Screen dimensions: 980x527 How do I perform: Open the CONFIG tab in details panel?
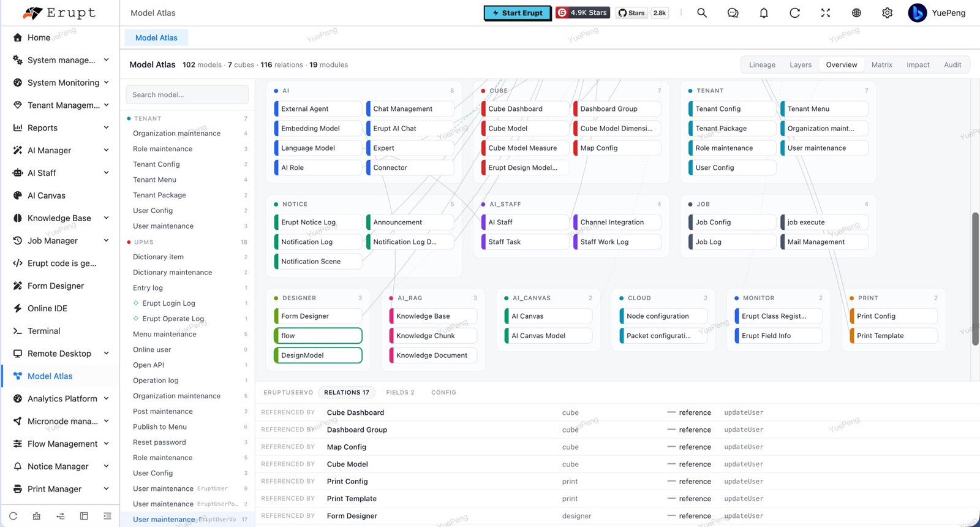443,393
